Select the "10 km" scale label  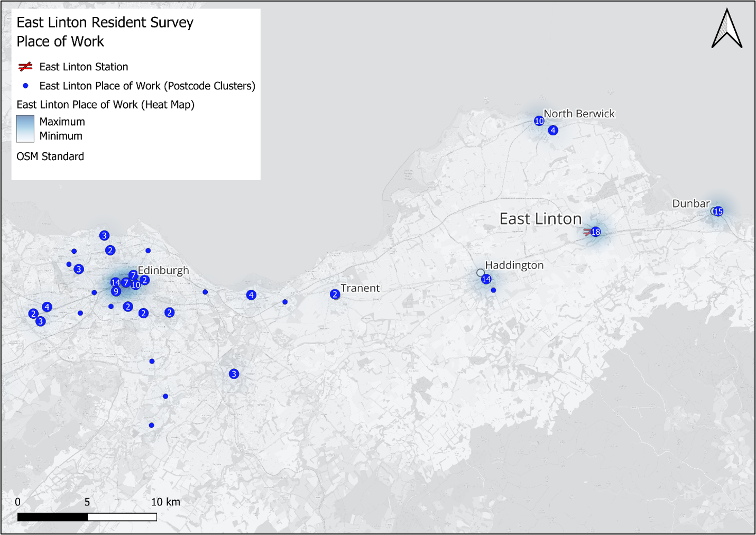165,502
